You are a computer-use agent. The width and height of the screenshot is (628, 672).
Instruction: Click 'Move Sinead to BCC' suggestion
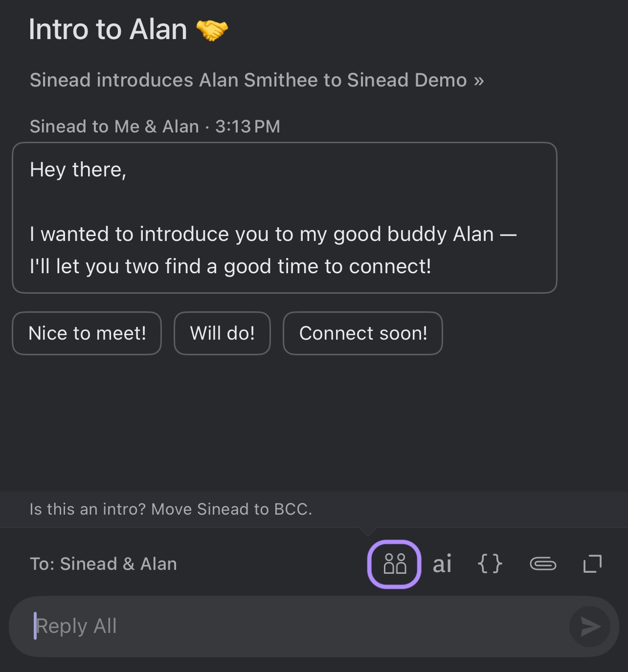(170, 509)
